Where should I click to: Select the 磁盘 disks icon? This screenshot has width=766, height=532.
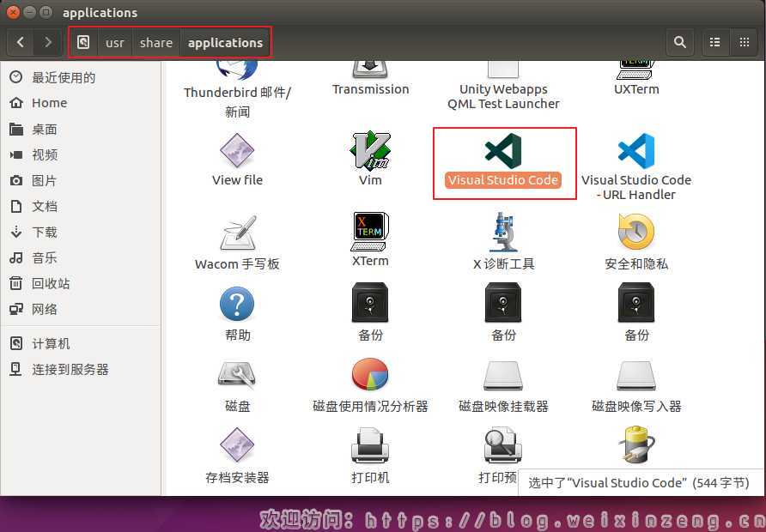[237, 375]
